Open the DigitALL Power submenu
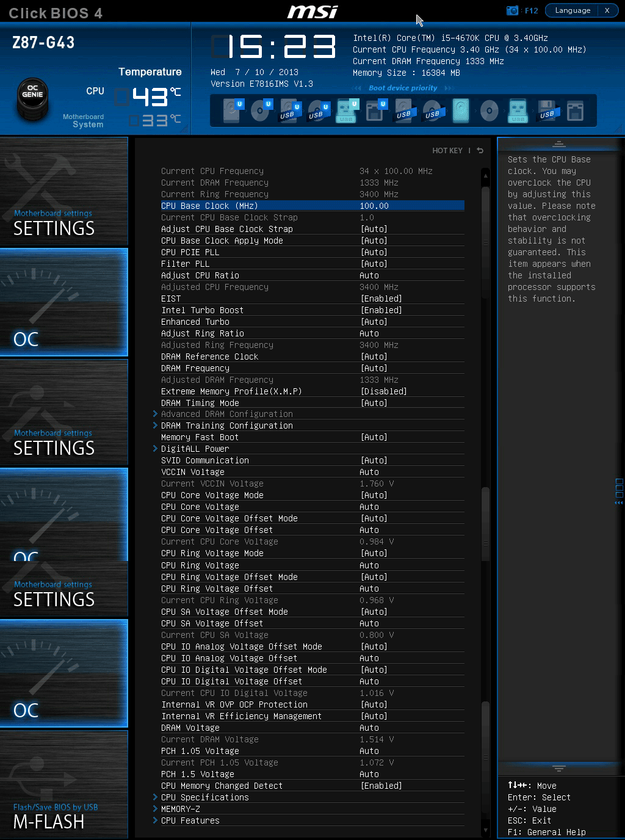The width and height of the screenshot is (625, 840). 195,449
